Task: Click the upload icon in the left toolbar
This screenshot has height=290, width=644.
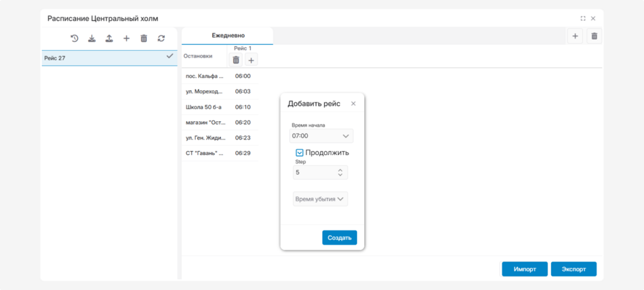Action: (109, 39)
